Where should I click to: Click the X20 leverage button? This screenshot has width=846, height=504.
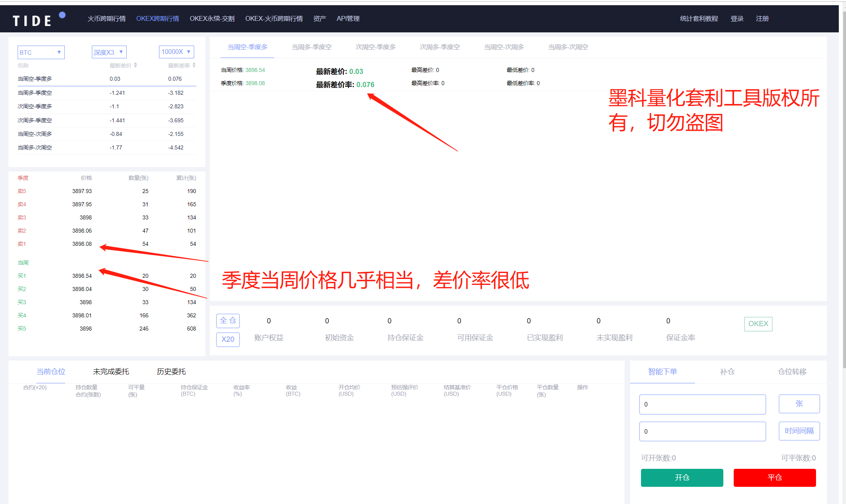point(228,339)
